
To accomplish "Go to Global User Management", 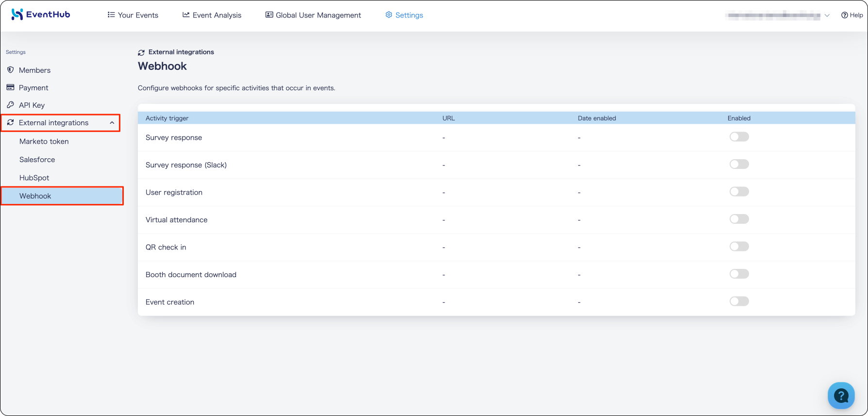I will [313, 15].
